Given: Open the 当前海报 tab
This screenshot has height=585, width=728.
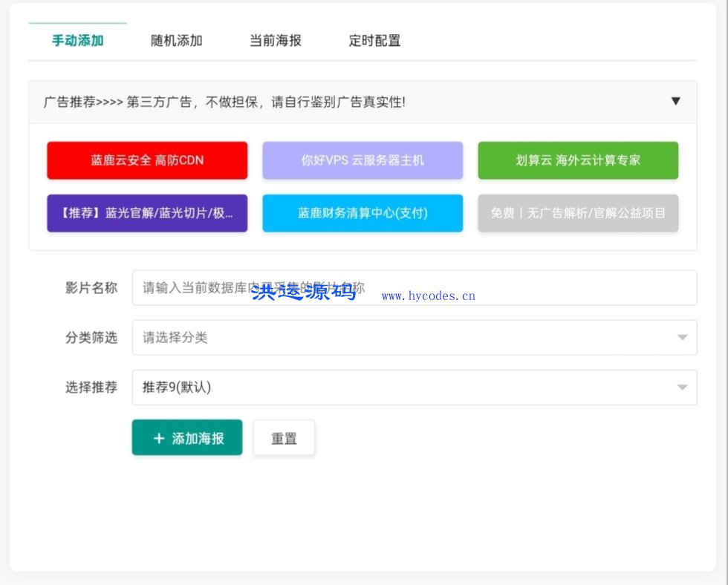Looking at the screenshot, I should (x=276, y=41).
